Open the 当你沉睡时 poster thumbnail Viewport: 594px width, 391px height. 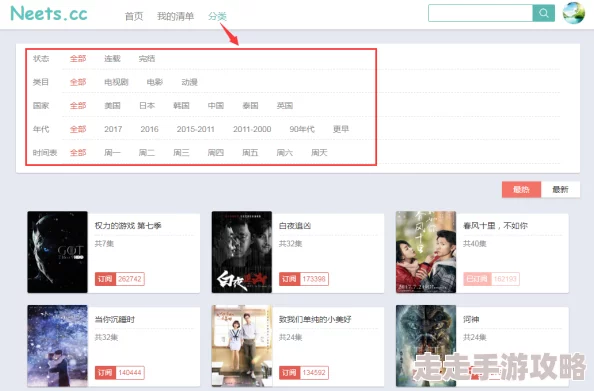coord(57,346)
